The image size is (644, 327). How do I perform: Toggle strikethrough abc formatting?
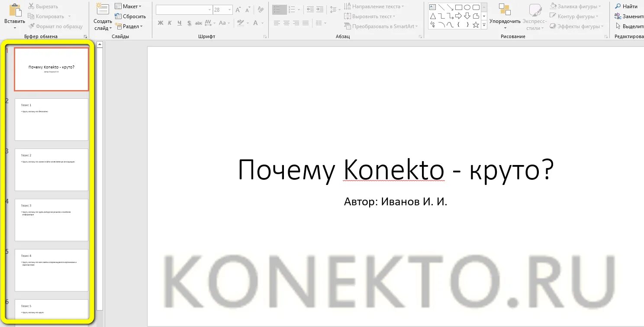(x=199, y=23)
